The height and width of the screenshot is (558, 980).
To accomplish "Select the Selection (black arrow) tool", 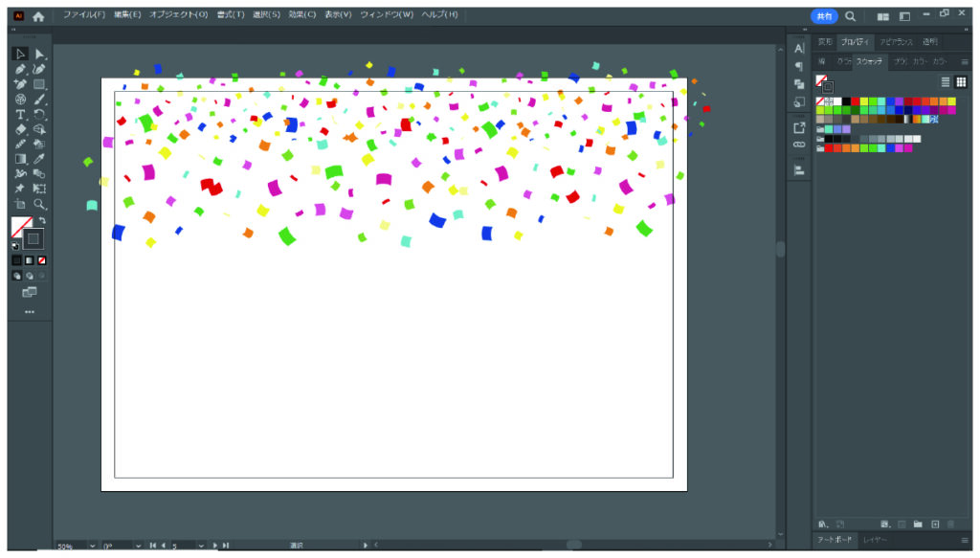I will click(20, 55).
